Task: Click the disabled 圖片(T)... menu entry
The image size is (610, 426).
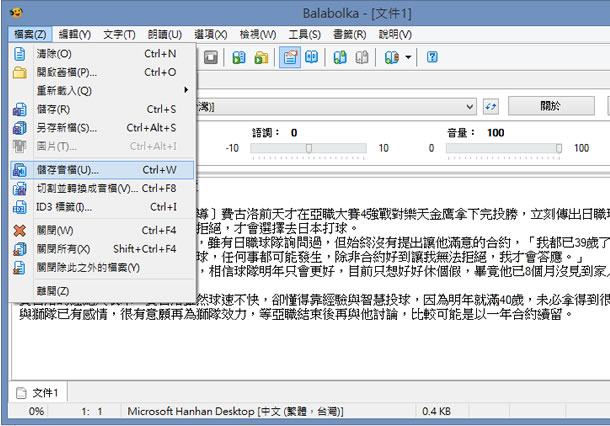Action: (102, 146)
